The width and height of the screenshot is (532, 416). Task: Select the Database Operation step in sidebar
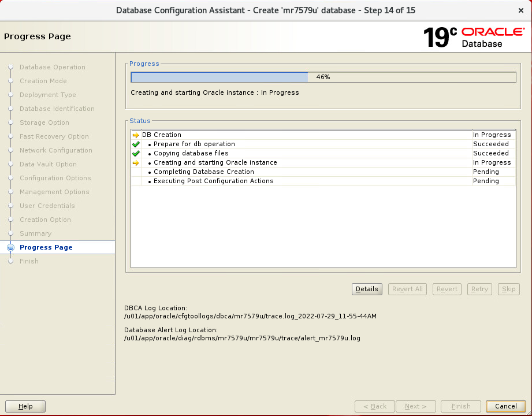pos(52,67)
